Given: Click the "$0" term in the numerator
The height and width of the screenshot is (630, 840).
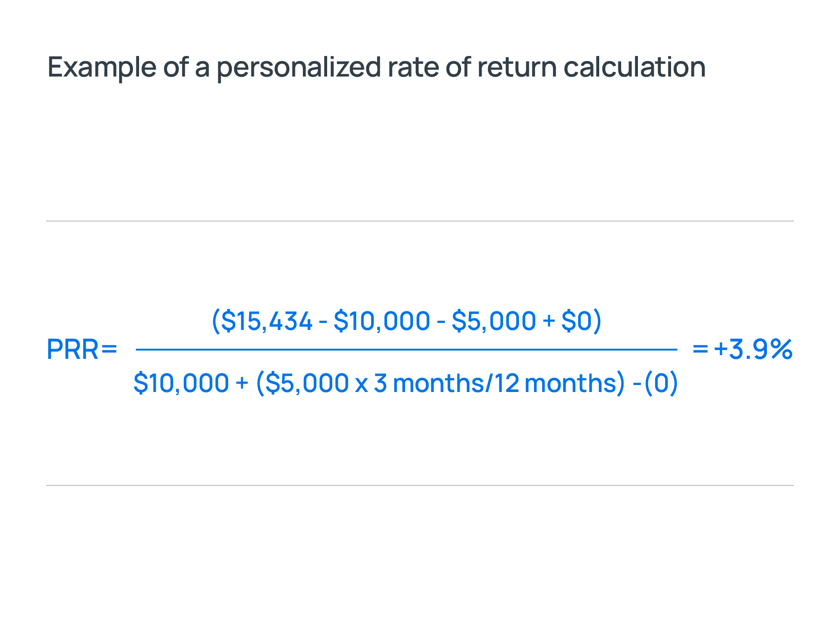Looking at the screenshot, I should click(576, 321).
